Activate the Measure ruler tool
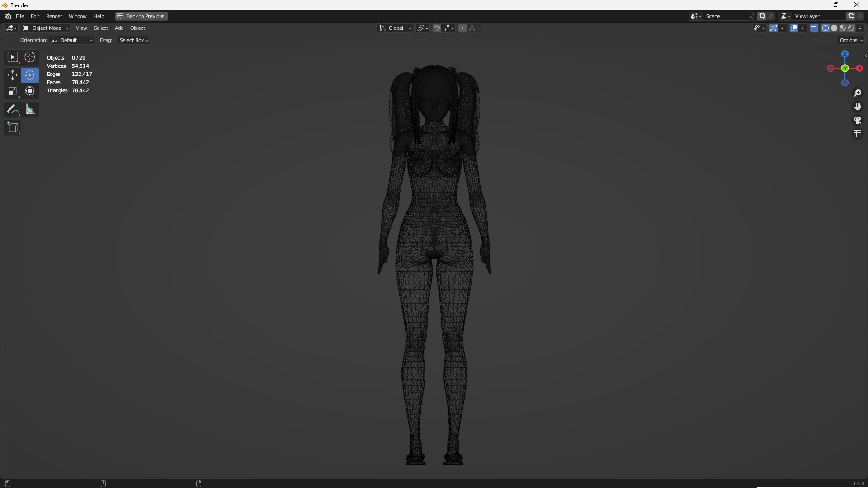This screenshot has width=868, height=488. (30, 109)
